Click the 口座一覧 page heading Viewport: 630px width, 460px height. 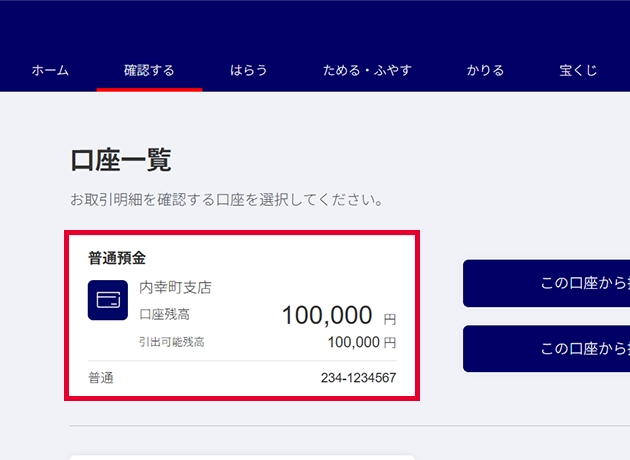click(x=121, y=160)
